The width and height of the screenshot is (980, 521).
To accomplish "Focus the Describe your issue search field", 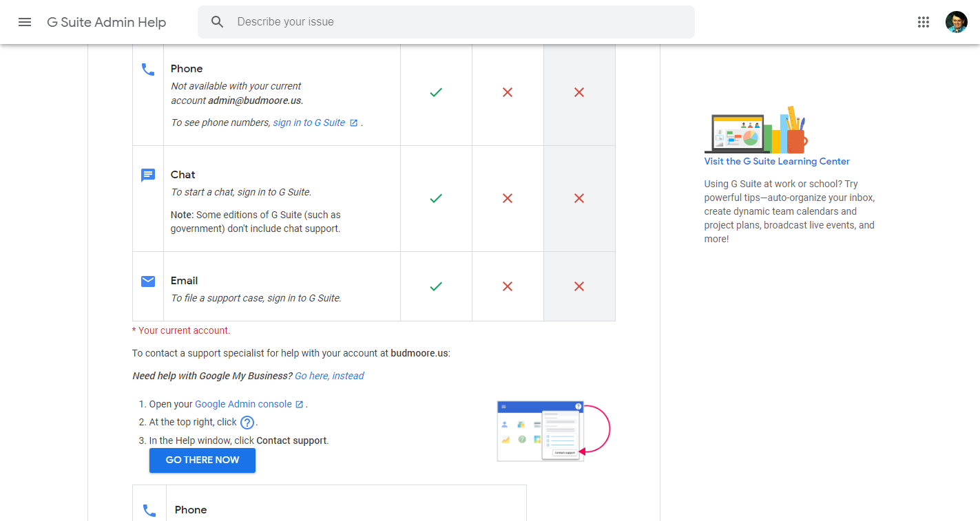I will pyautogui.click(x=446, y=22).
